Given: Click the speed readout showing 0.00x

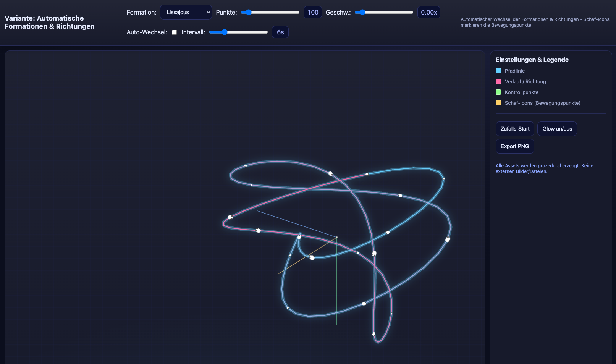Looking at the screenshot, I should [428, 12].
